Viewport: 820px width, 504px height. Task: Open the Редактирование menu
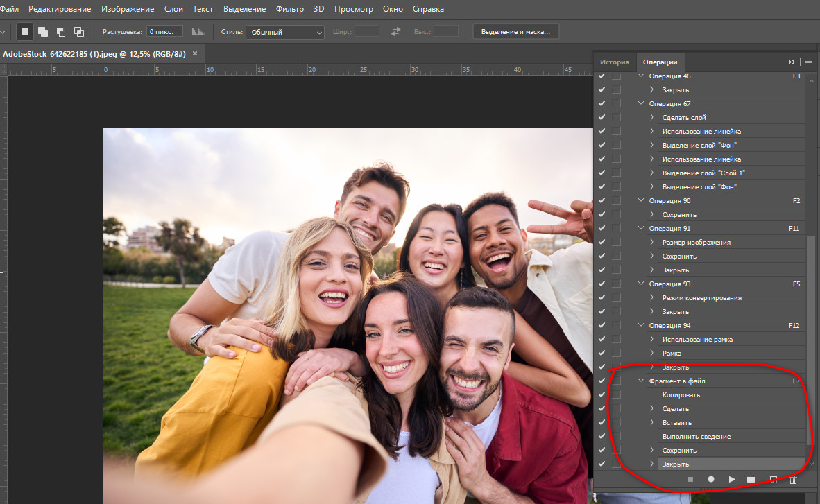(60, 9)
